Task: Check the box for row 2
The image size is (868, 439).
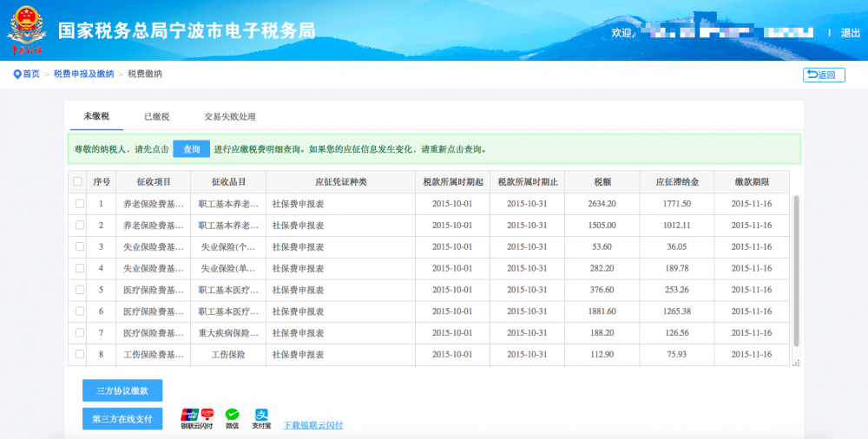Action: (x=80, y=226)
